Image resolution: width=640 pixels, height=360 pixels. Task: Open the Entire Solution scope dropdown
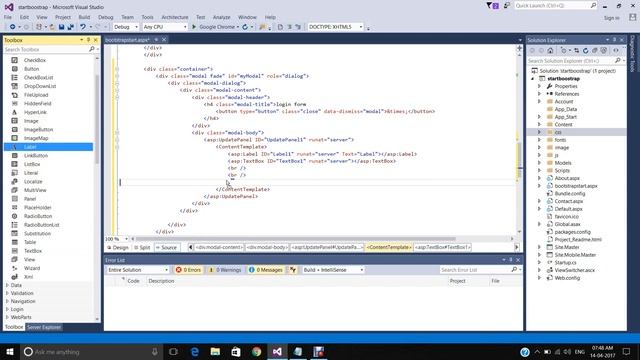138,270
